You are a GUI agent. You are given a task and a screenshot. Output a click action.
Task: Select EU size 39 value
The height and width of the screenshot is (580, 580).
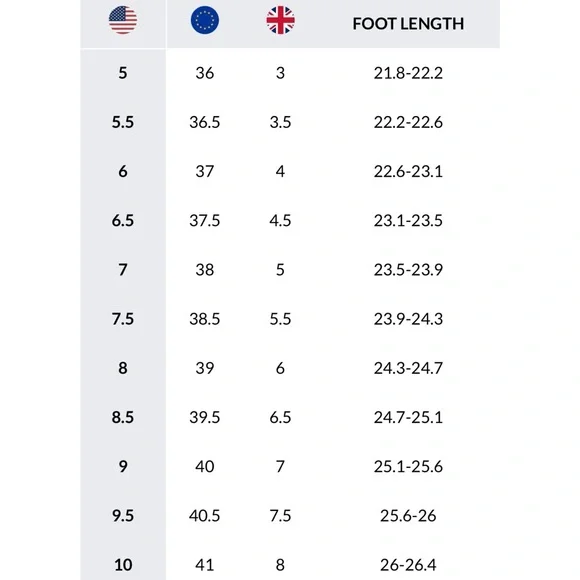click(205, 368)
